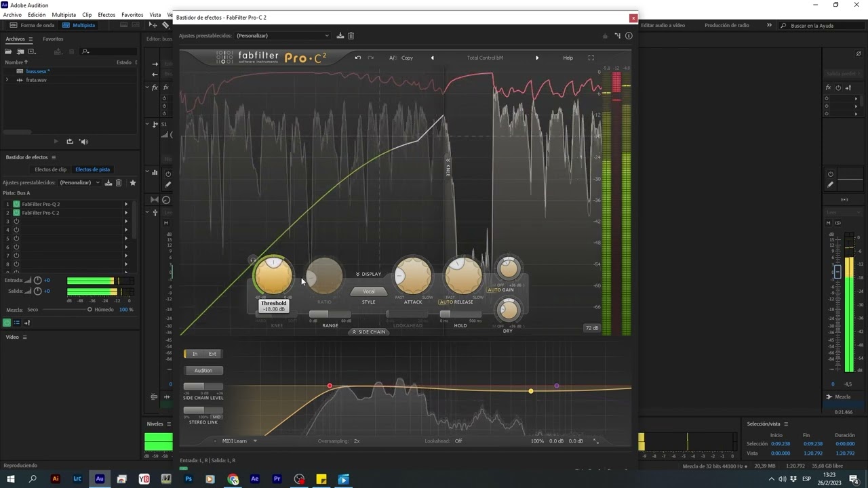Select Ext side chain source
This screenshot has height=488, width=868.
pyautogui.click(x=212, y=354)
